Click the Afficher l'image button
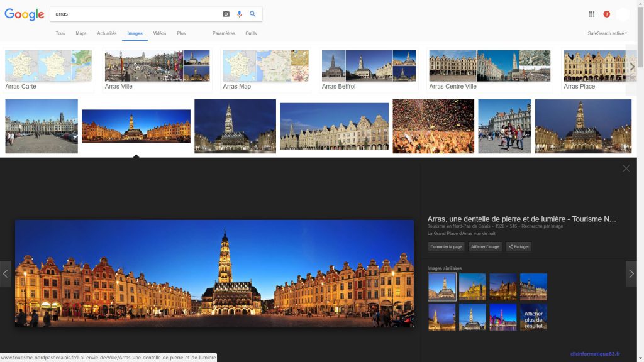The width and height of the screenshot is (644, 362). pos(485,246)
